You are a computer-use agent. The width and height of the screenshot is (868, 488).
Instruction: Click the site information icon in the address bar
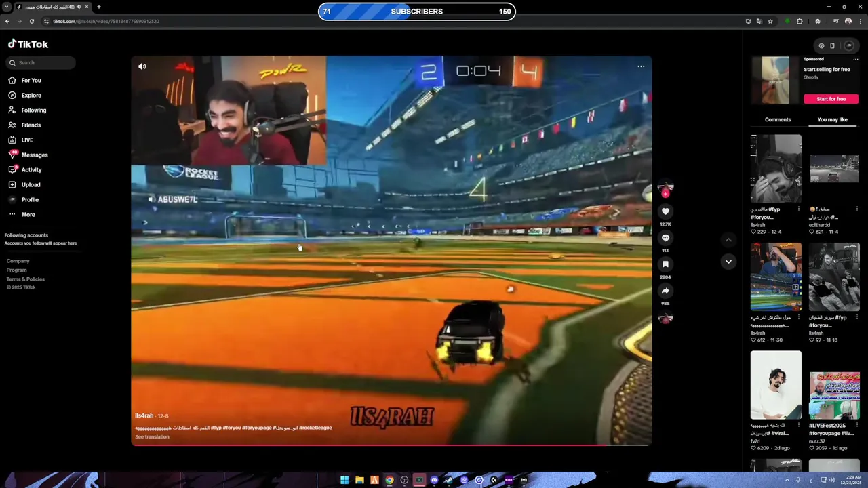(46, 21)
